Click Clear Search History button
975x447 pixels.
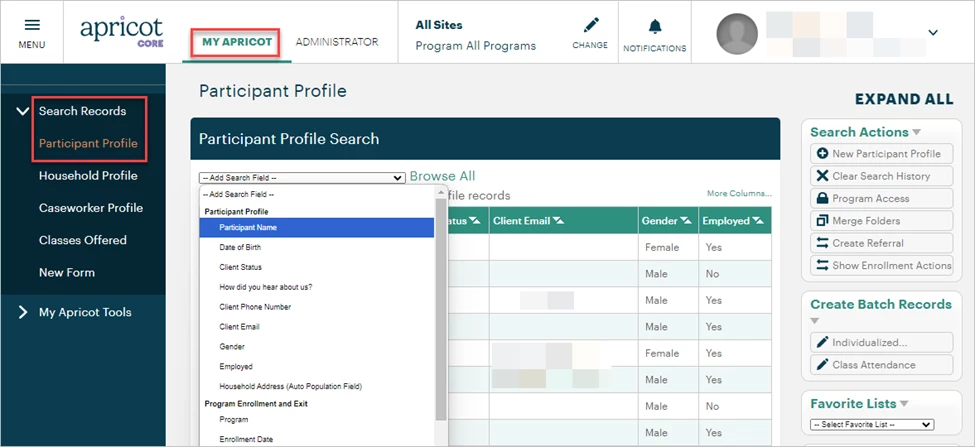pyautogui.click(x=882, y=177)
